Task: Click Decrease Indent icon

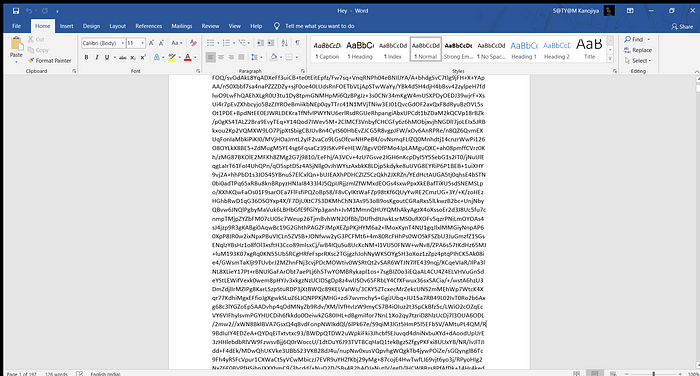Action: pos(260,43)
